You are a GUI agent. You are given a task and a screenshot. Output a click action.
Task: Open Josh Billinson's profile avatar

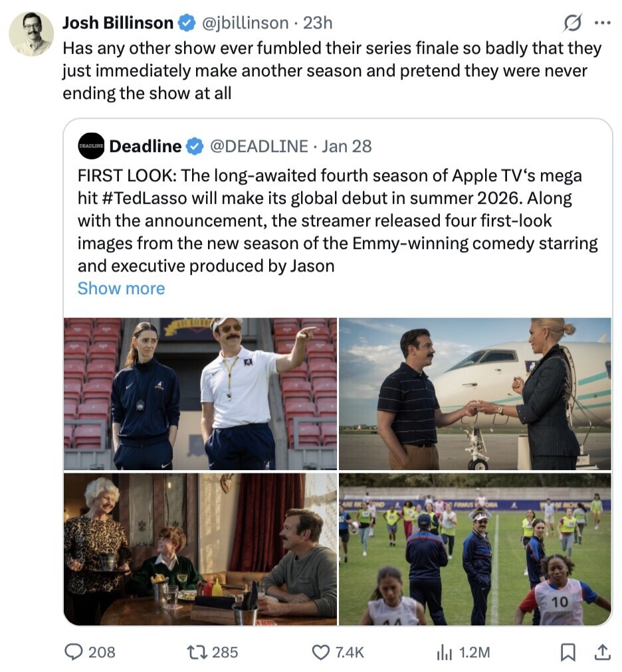31,33
